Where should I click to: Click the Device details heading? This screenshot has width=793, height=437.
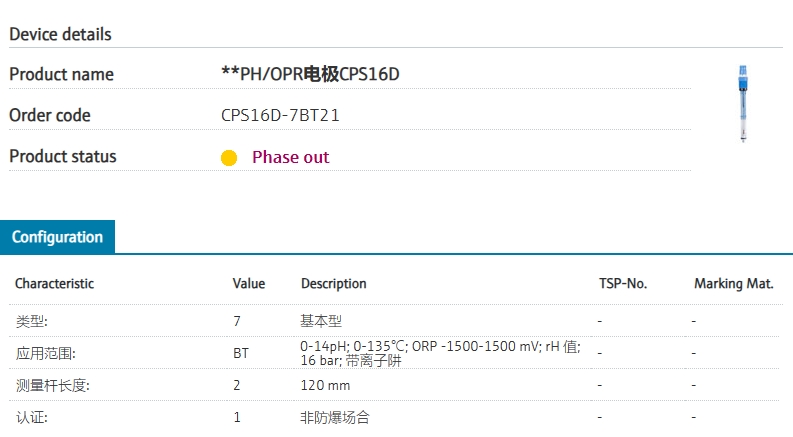pyautogui.click(x=60, y=34)
